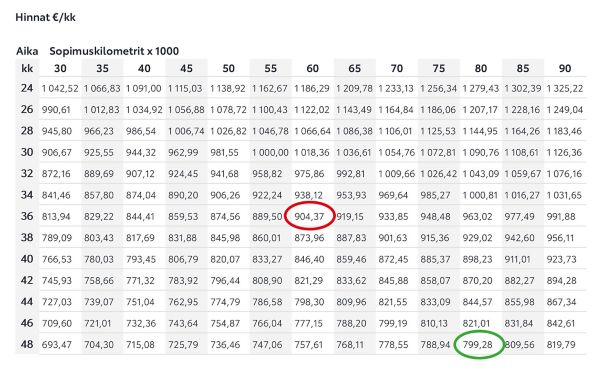
Task: Click the Aika column label
Action: (x=27, y=51)
